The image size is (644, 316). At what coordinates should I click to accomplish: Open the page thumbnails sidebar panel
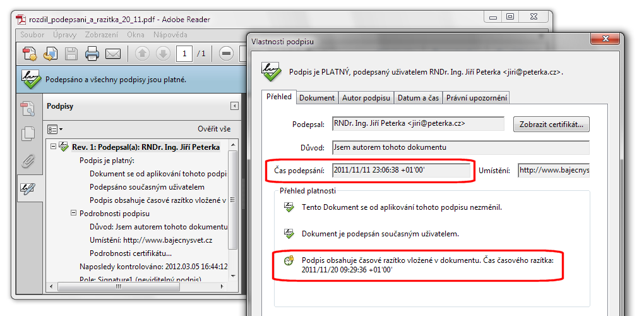coord(28,109)
